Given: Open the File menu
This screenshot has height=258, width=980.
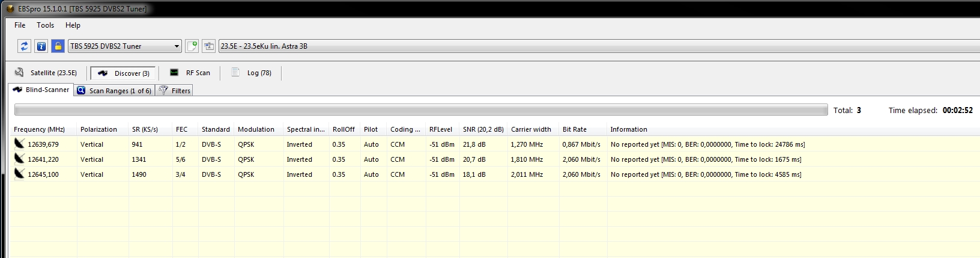Looking at the screenshot, I should [20, 25].
